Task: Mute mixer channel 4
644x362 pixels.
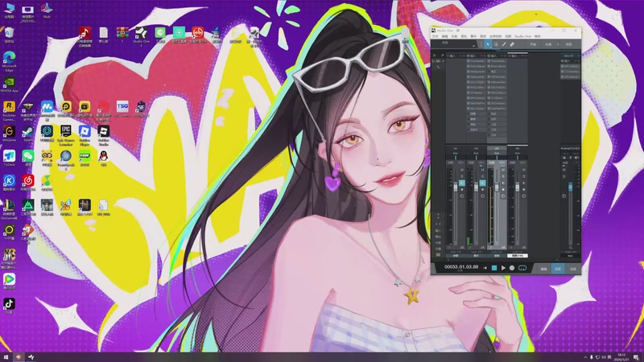Action: coord(524,170)
